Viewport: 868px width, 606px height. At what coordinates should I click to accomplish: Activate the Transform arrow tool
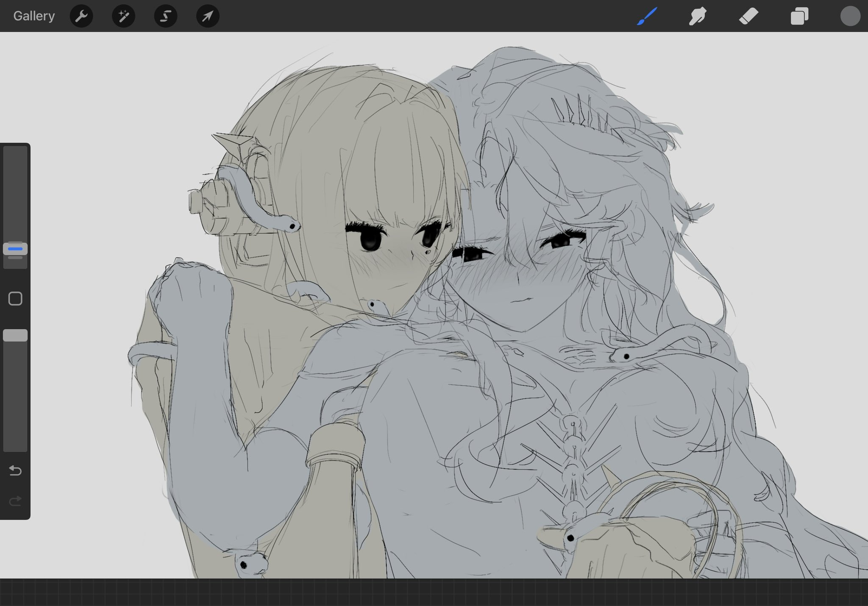pyautogui.click(x=208, y=16)
